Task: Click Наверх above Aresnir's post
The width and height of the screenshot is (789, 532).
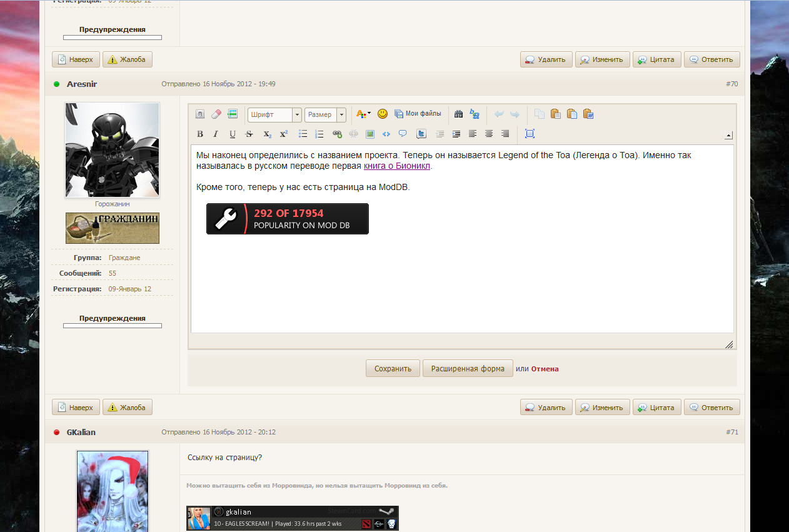Action: tap(76, 59)
